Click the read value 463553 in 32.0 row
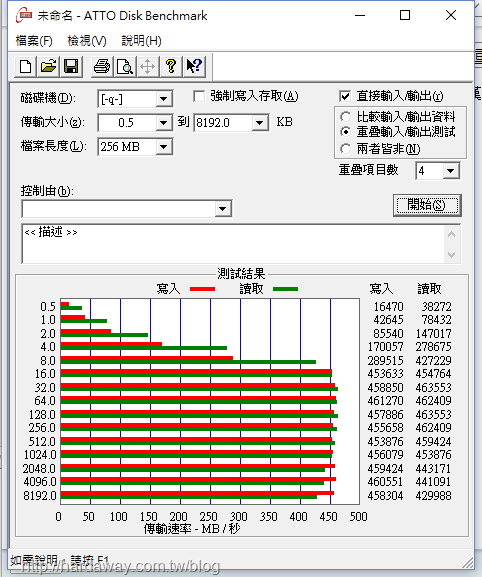 click(x=433, y=387)
